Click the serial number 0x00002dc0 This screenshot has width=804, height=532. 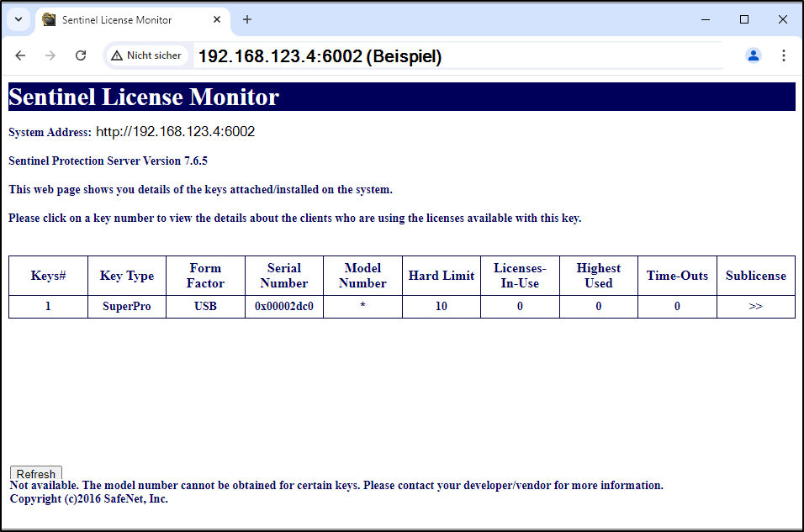[x=284, y=307]
